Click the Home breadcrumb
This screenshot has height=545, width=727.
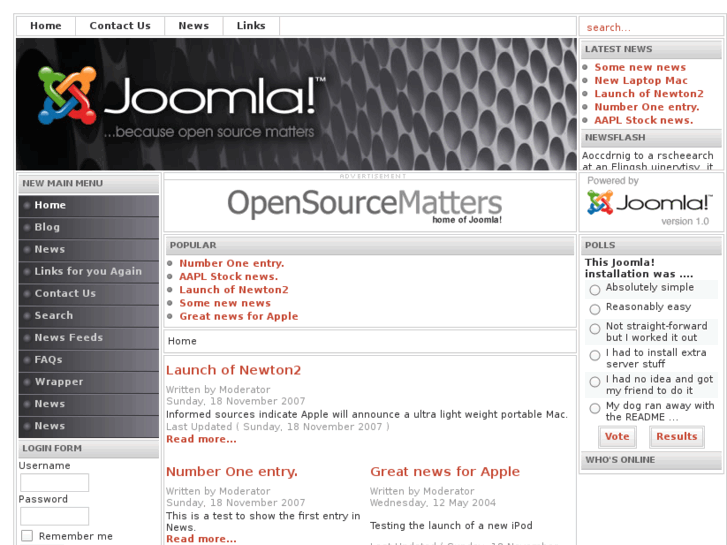[182, 341]
